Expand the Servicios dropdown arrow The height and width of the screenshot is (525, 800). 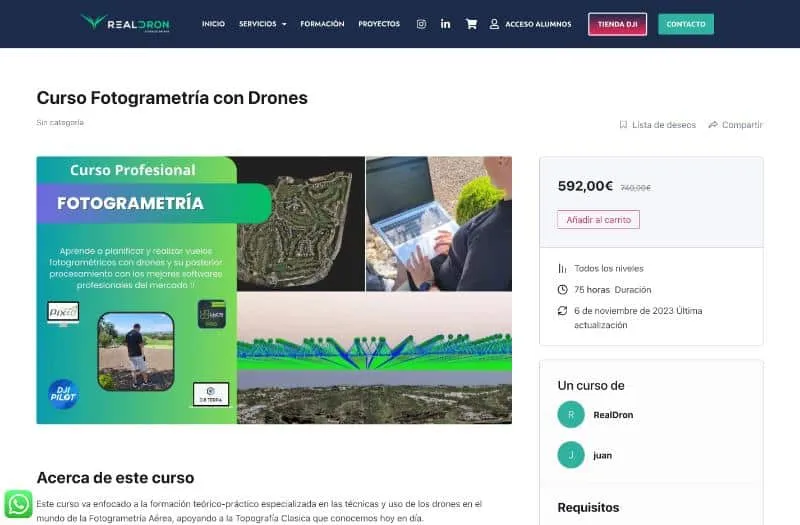click(284, 24)
